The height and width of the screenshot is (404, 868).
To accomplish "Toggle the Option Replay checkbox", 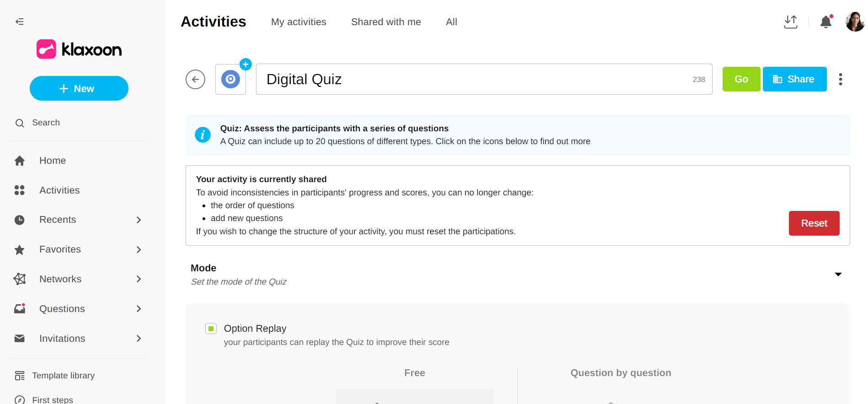I will 211,329.
